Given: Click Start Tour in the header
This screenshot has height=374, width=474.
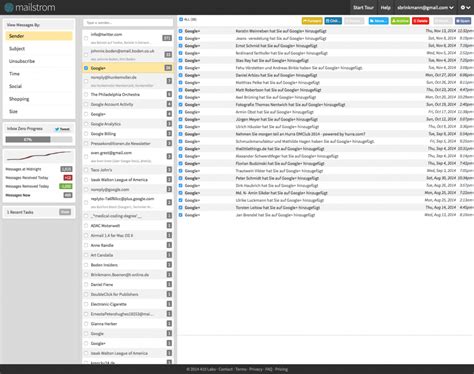Looking at the screenshot, I should [363, 7].
